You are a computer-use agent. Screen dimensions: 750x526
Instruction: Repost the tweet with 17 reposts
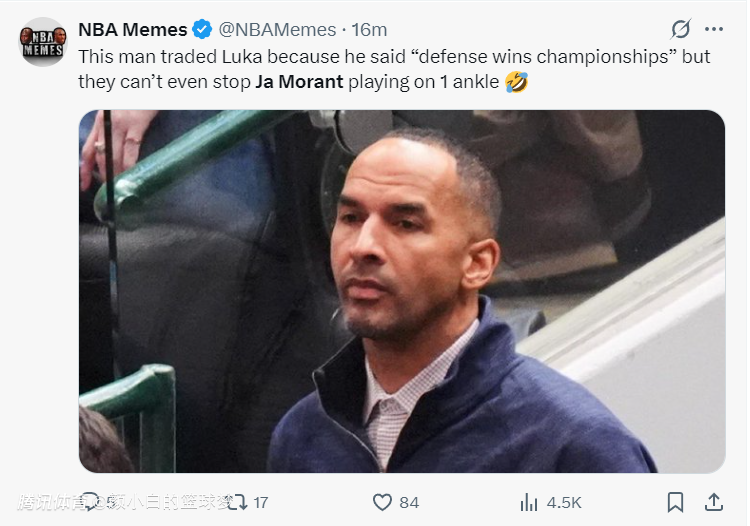[237, 501]
